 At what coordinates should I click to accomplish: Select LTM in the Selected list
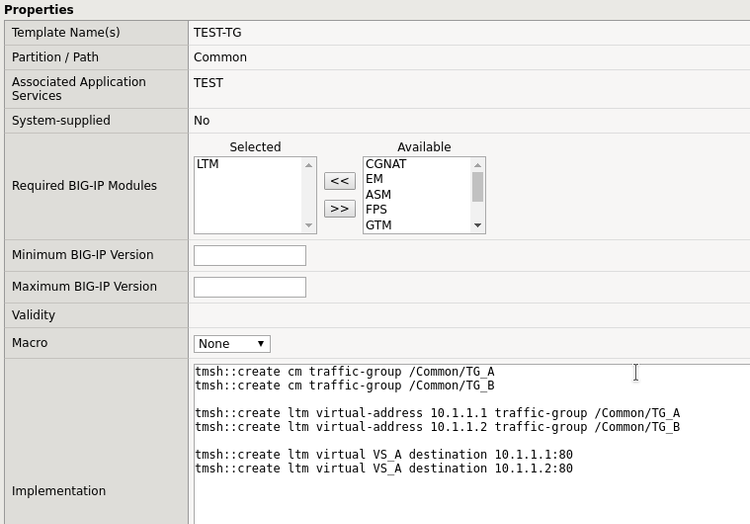pos(208,164)
